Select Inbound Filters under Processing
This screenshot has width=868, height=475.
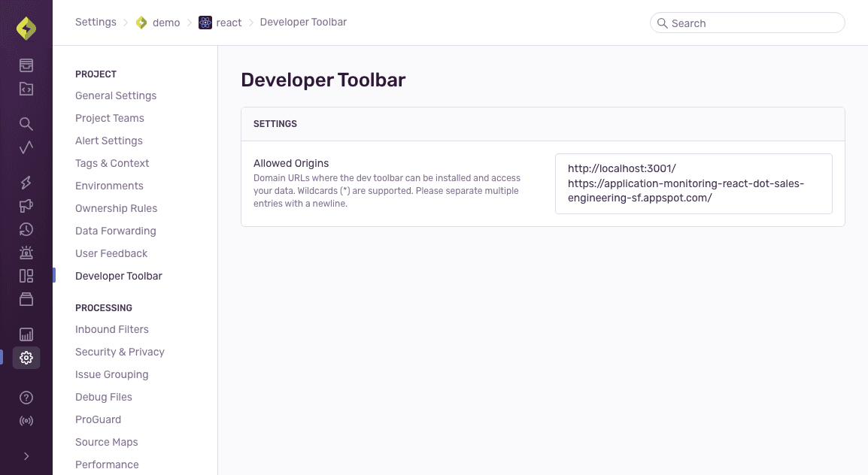pyautogui.click(x=111, y=329)
